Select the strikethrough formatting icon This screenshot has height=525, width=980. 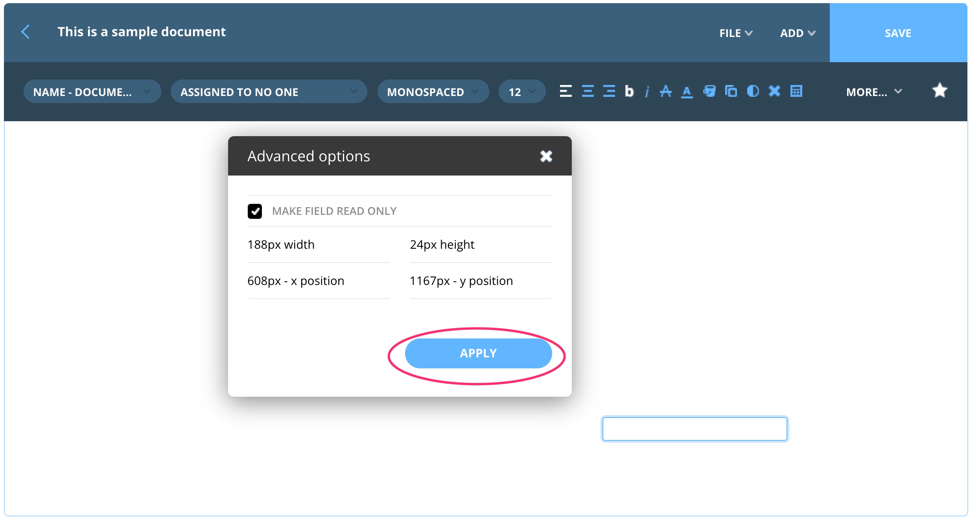(x=666, y=91)
